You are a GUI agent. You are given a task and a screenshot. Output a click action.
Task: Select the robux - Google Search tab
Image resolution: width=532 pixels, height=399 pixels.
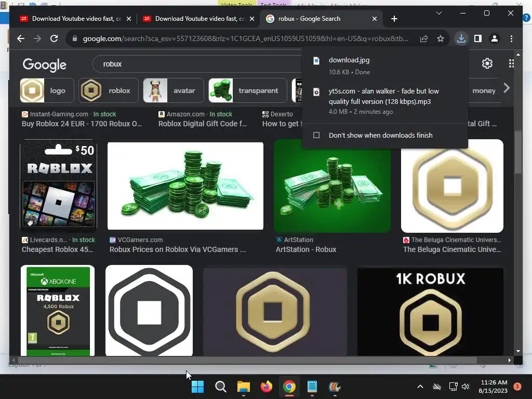click(321, 19)
